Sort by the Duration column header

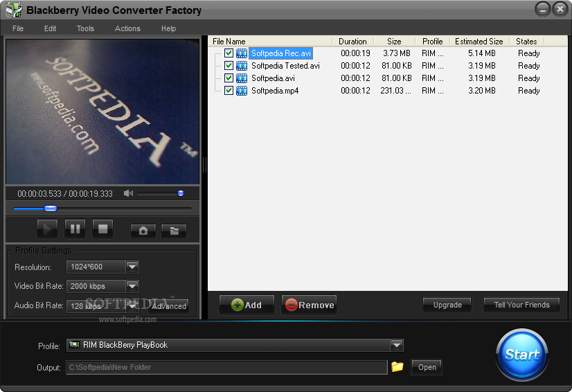[x=352, y=42]
